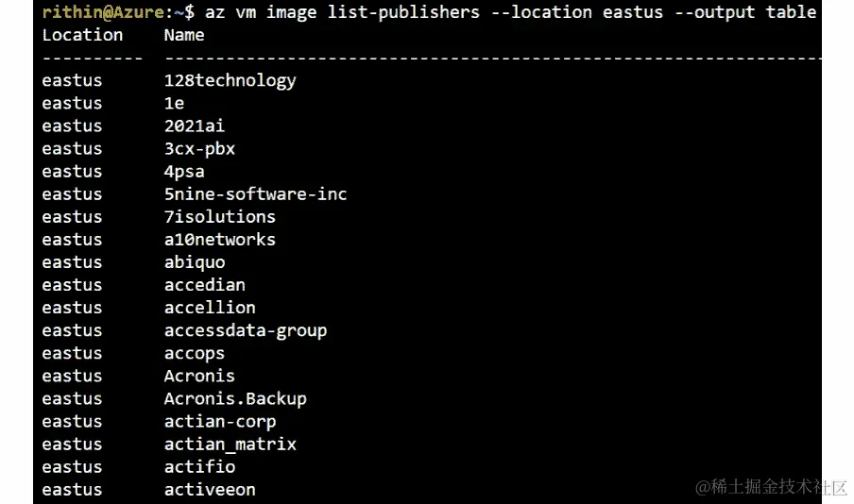Click the 'actian_matrix' publisher name
Screen dimensions: 854x504
[231, 445]
